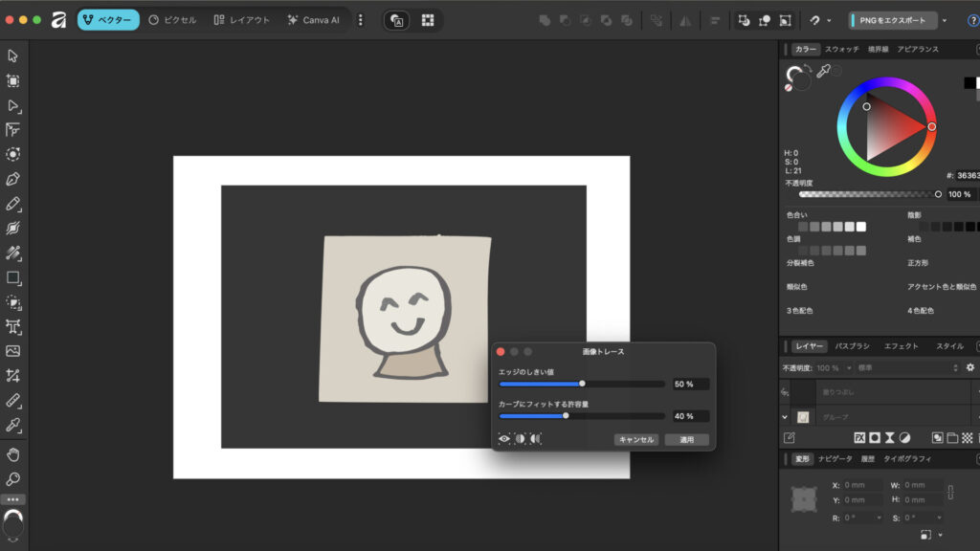This screenshot has width=980, height=551.
Task: Open layer settings gear icon
Action: pyautogui.click(x=969, y=367)
